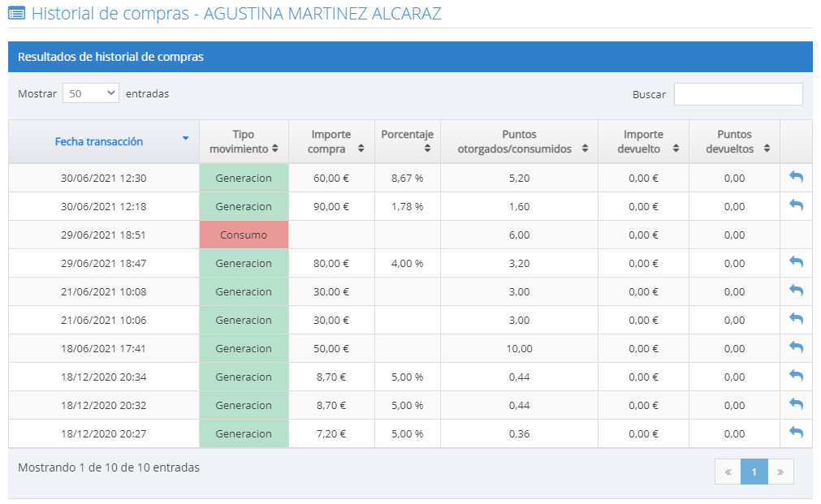Image resolution: width=821 pixels, height=504 pixels.
Task: Sort by Puntos devueltos column header
Action: tap(734, 141)
